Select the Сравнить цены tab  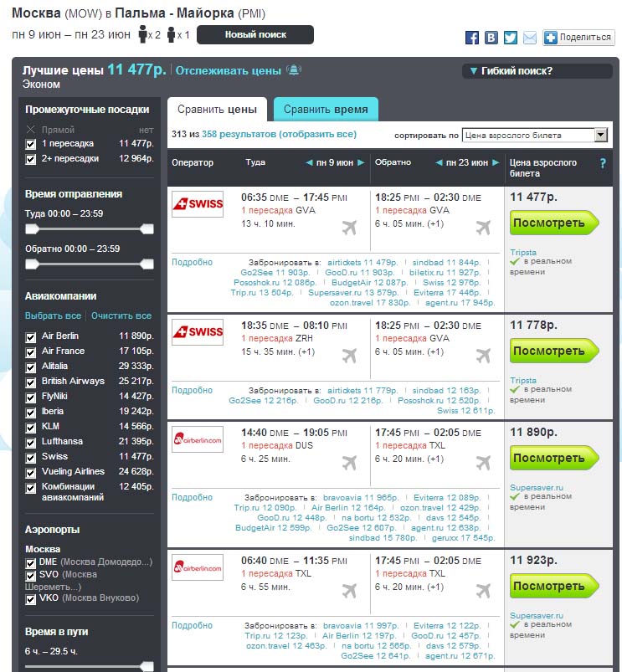pos(217,110)
